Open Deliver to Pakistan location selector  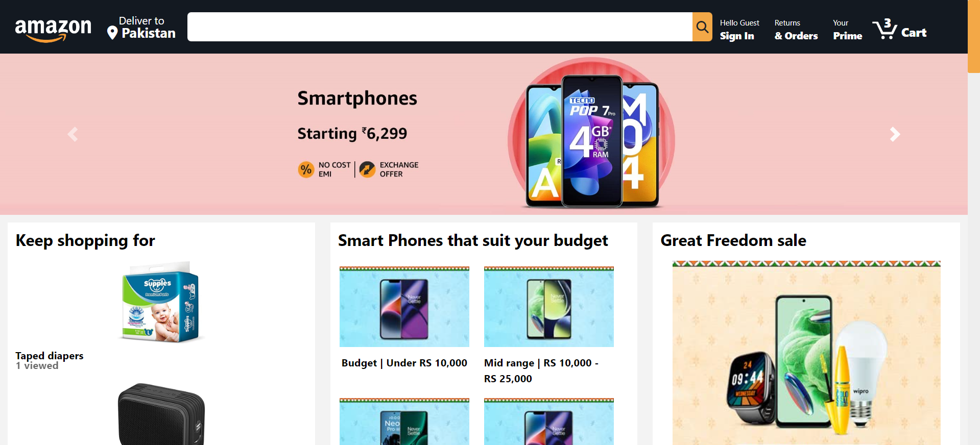pos(141,28)
